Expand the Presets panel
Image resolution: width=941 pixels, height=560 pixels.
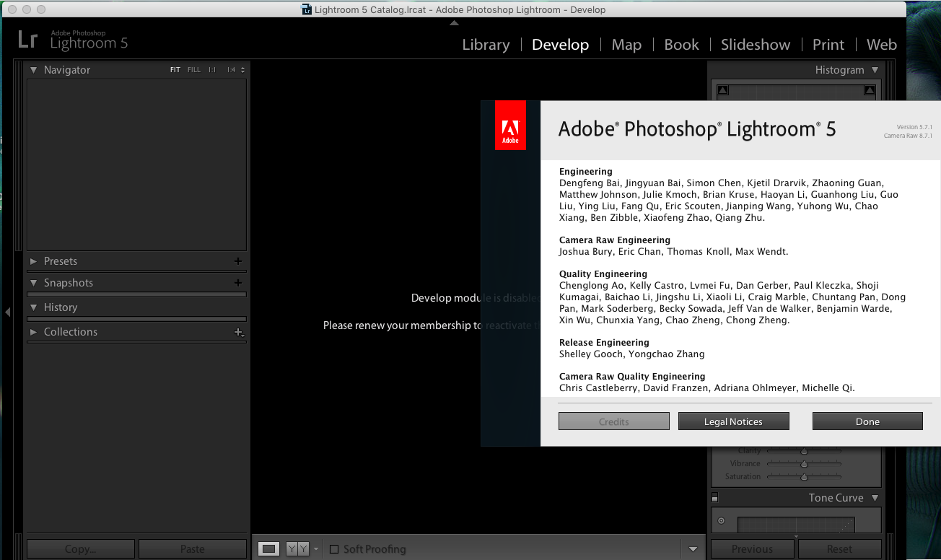(x=33, y=261)
